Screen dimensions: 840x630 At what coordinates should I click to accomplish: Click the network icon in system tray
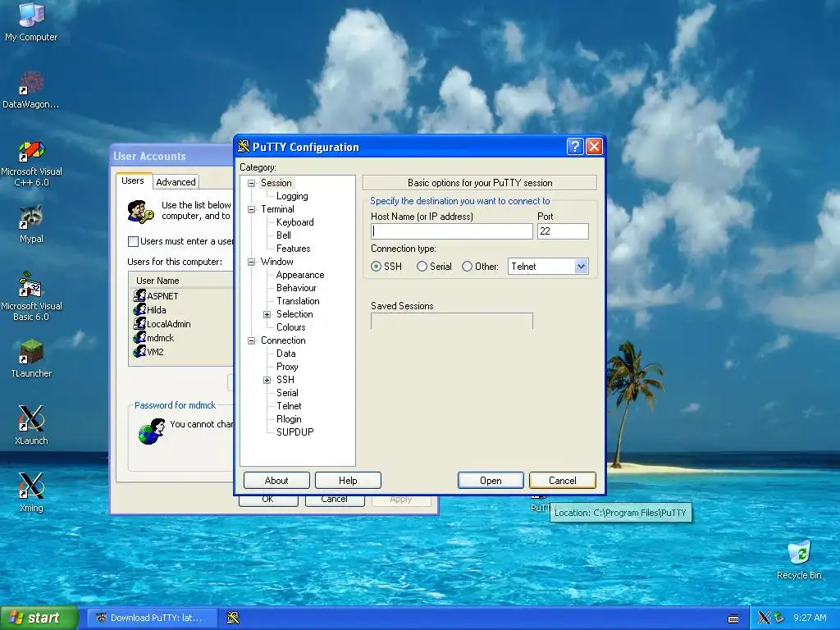click(779, 618)
